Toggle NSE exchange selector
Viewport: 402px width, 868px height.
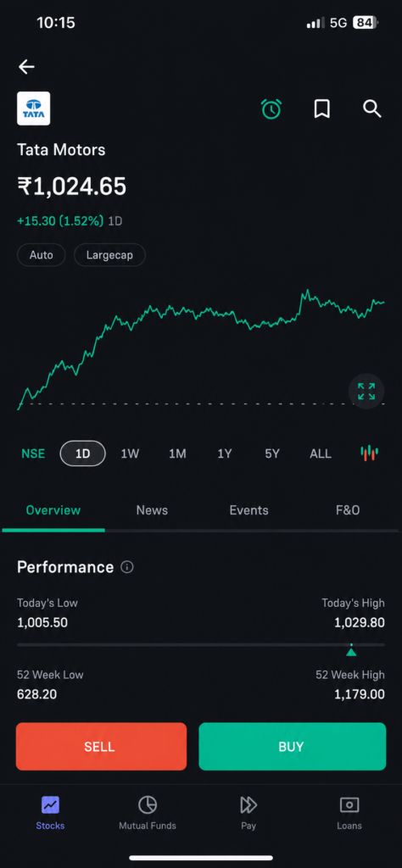33,454
